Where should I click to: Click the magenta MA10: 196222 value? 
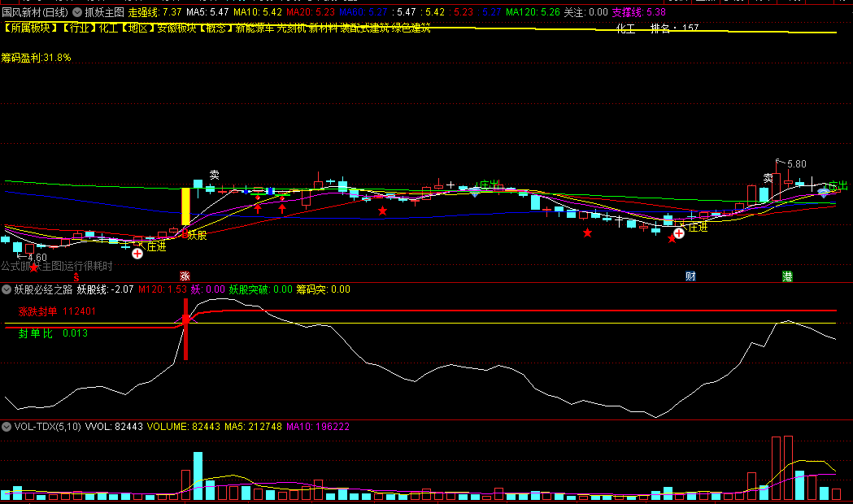pyautogui.click(x=318, y=427)
